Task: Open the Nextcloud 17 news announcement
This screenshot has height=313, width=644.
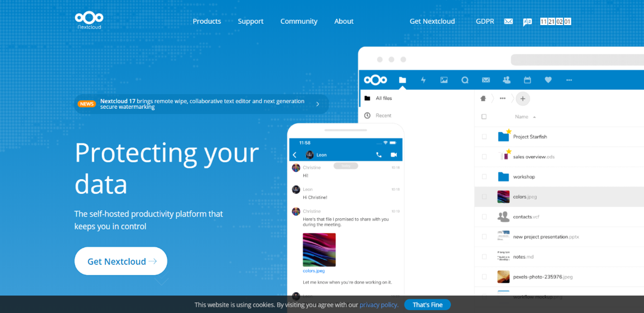Action: [x=201, y=104]
